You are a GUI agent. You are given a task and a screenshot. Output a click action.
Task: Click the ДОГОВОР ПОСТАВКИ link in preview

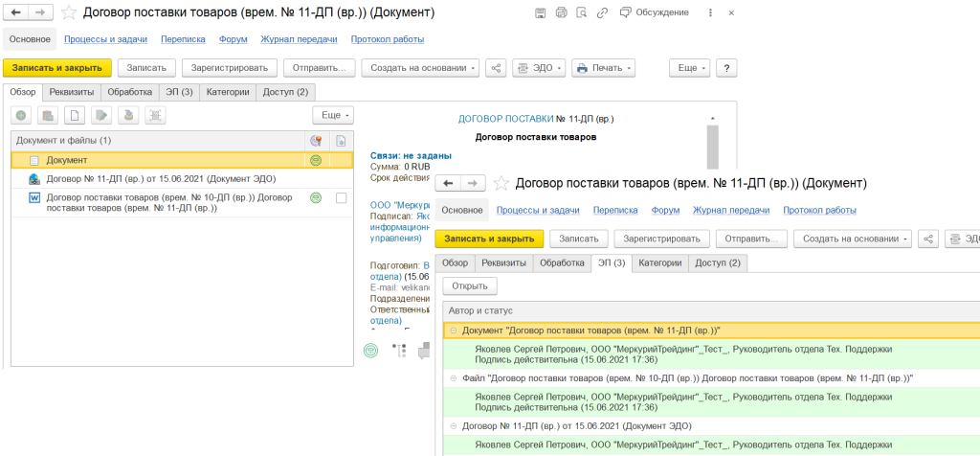coord(505,118)
